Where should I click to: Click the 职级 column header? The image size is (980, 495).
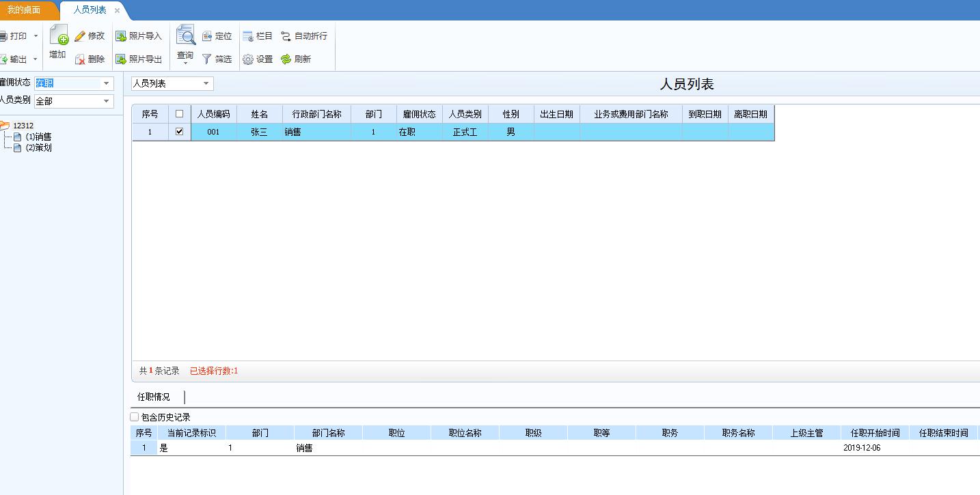(534, 433)
